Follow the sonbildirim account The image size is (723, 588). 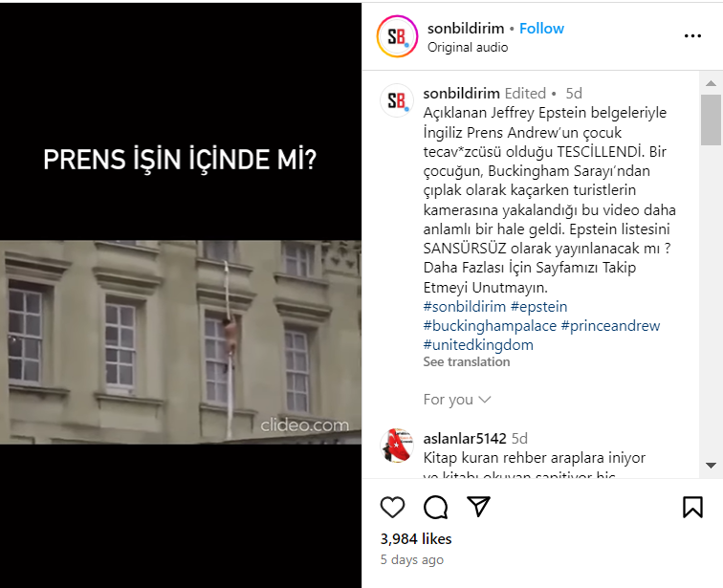[541, 29]
